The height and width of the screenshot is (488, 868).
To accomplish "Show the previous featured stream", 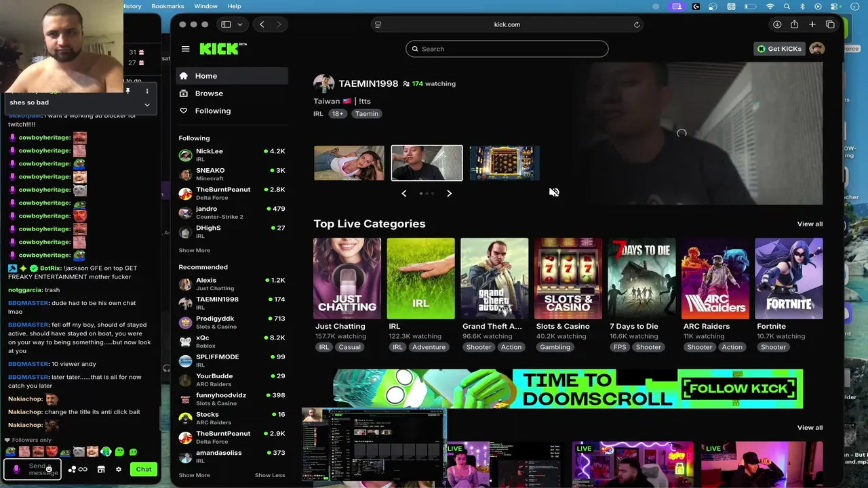I will (404, 193).
